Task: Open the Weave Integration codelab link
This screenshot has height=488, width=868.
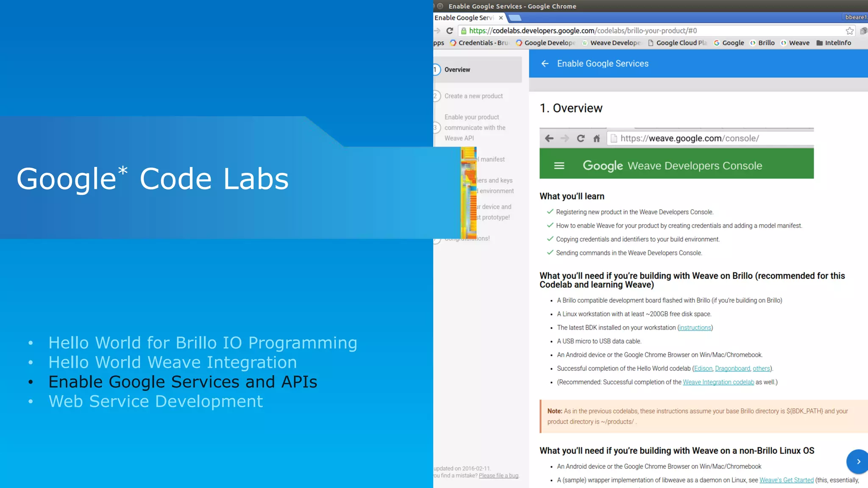Action: tap(718, 382)
